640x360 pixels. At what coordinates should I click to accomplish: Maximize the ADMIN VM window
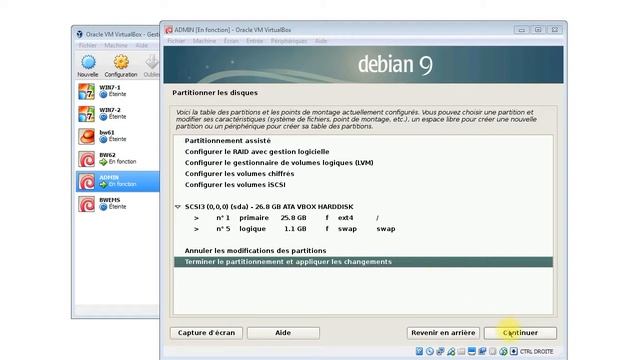pos(538,30)
